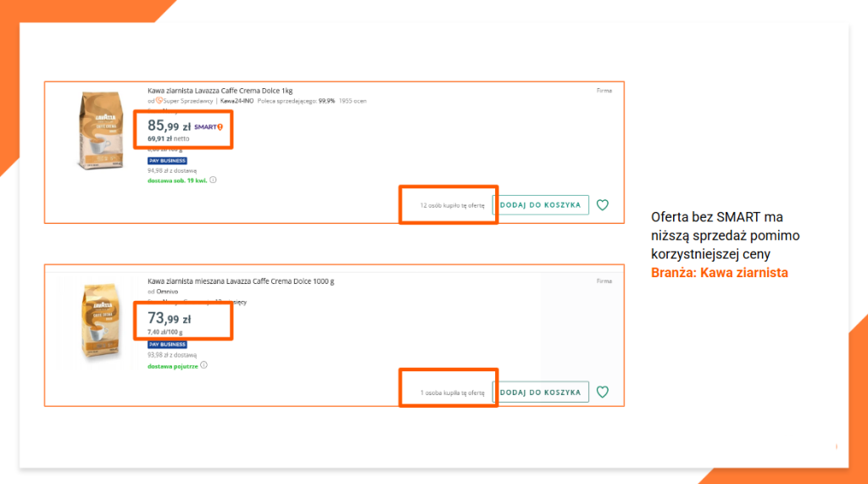Select 'Oferta bez SMART ma' caption text
Screen dimensions: 868x484
coord(717,217)
